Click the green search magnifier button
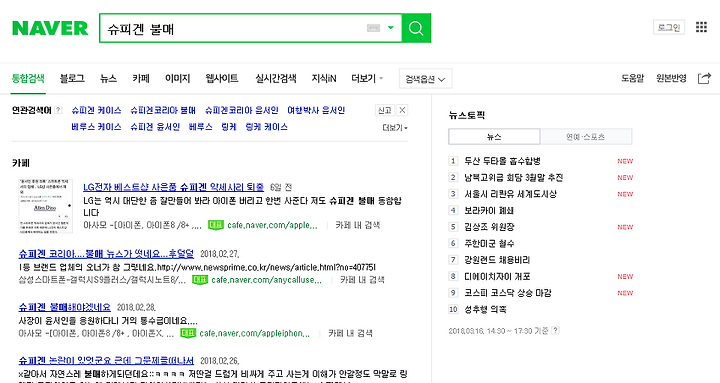Viewport: 720px width, 383px height. point(416,28)
